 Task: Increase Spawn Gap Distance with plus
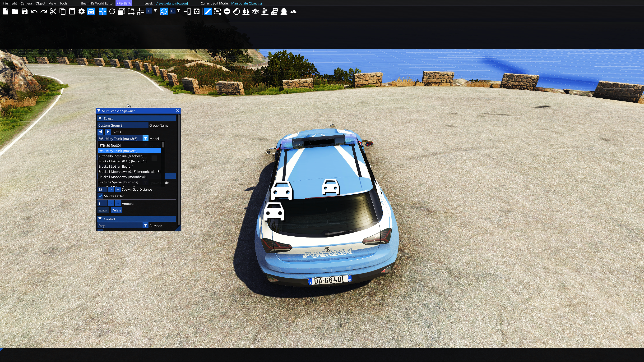tap(118, 189)
